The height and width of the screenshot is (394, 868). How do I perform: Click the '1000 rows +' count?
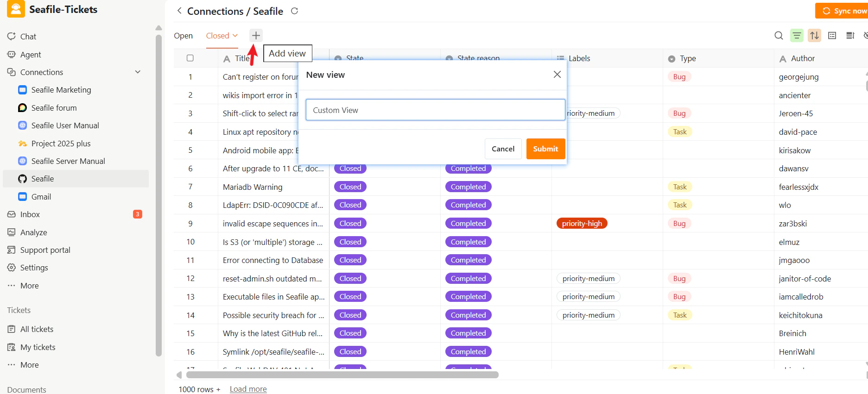coord(199,389)
